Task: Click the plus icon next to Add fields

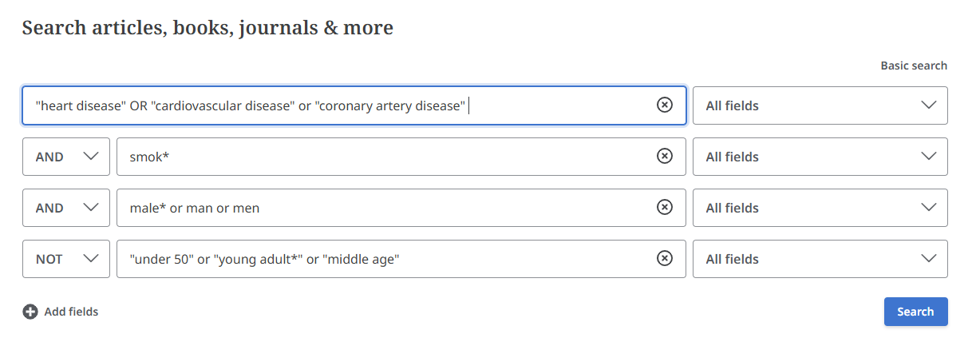Action: [30, 312]
